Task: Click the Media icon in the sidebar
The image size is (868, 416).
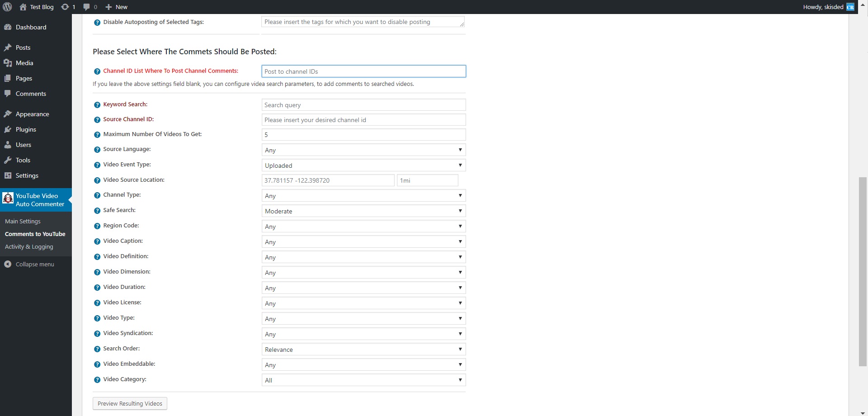Action: (x=8, y=63)
